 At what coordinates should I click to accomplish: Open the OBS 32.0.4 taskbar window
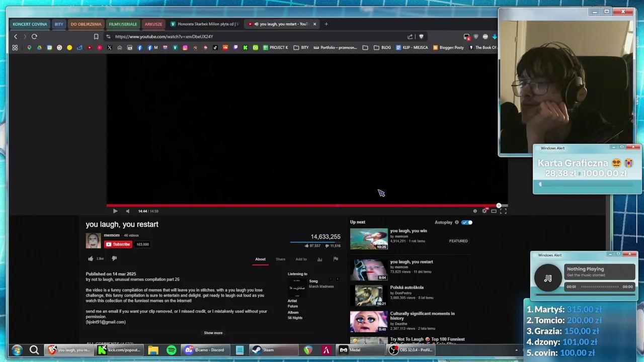[412, 350]
